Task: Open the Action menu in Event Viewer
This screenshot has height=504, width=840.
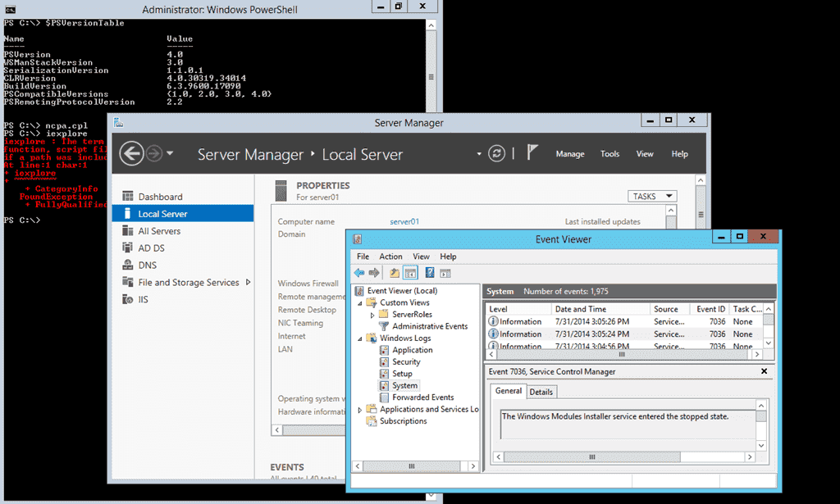Action: (x=390, y=256)
